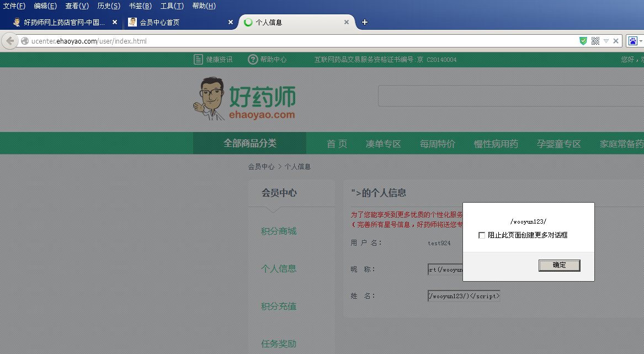Open 任务奖励 in sidebar
Image resolution: width=644 pixels, height=354 pixels.
click(x=279, y=344)
